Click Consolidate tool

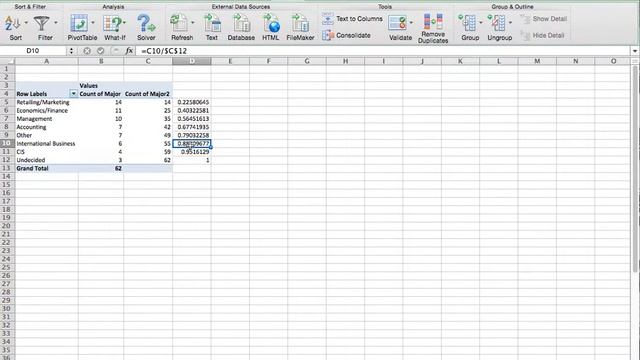pyautogui.click(x=346, y=36)
